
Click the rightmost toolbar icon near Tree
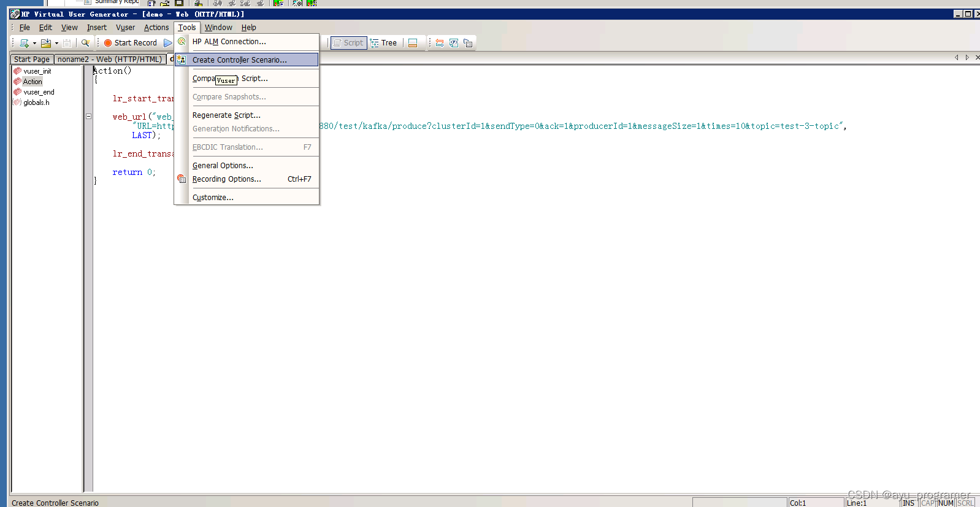468,43
